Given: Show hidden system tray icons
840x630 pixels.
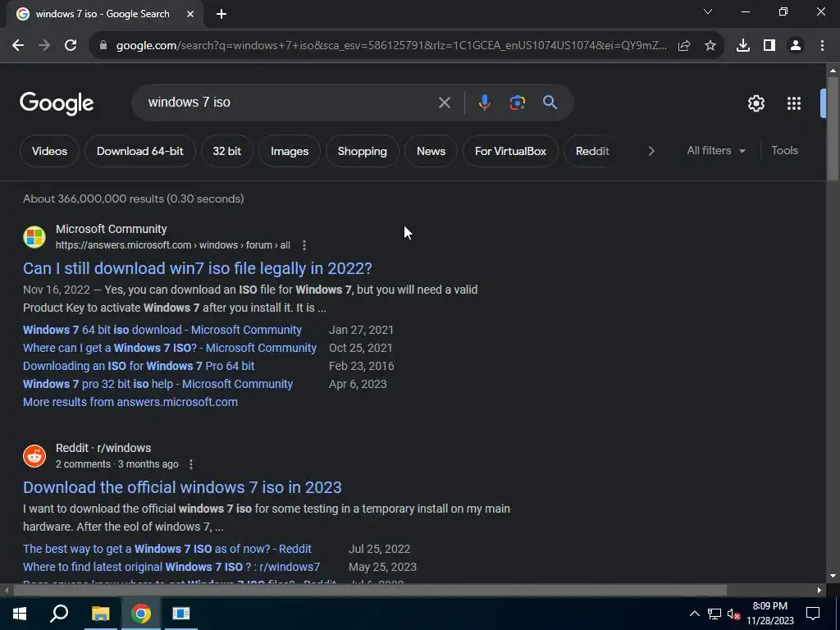Looking at the screenshot, I should click(x=694, y=614).
